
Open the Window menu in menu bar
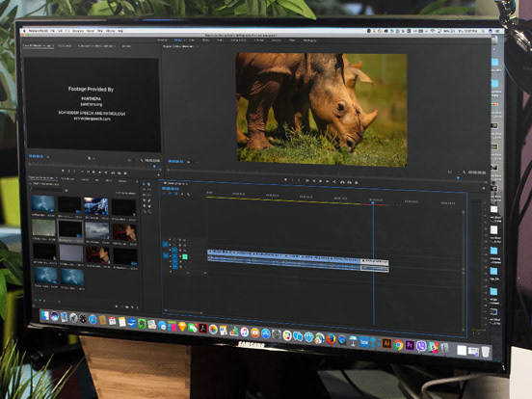pyautogui.click(x=111, y=31)
